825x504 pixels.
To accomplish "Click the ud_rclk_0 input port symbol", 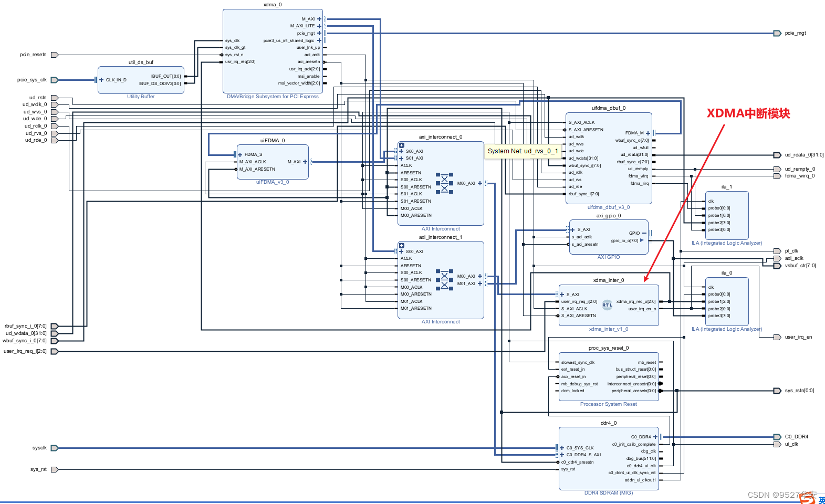I will point(55,126).
